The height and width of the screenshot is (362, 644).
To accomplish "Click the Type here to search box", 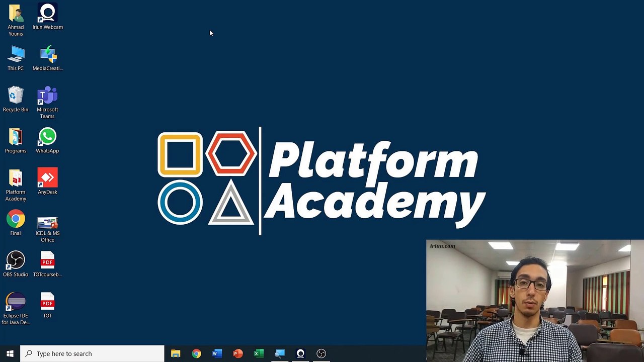I will [x=92, y=353].
